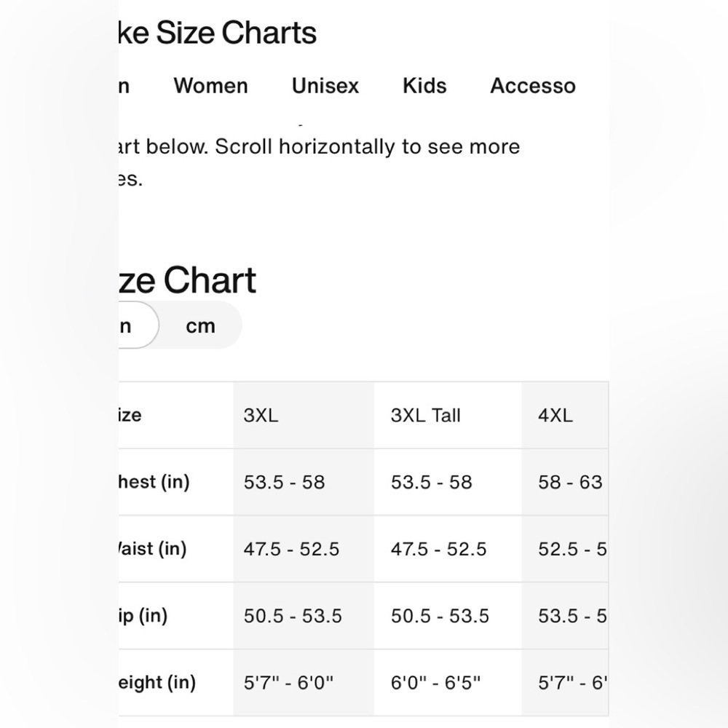The image size is (728, 728).
Task: Click the 4XL chest value 58 - 63
Action: point(570,482)
